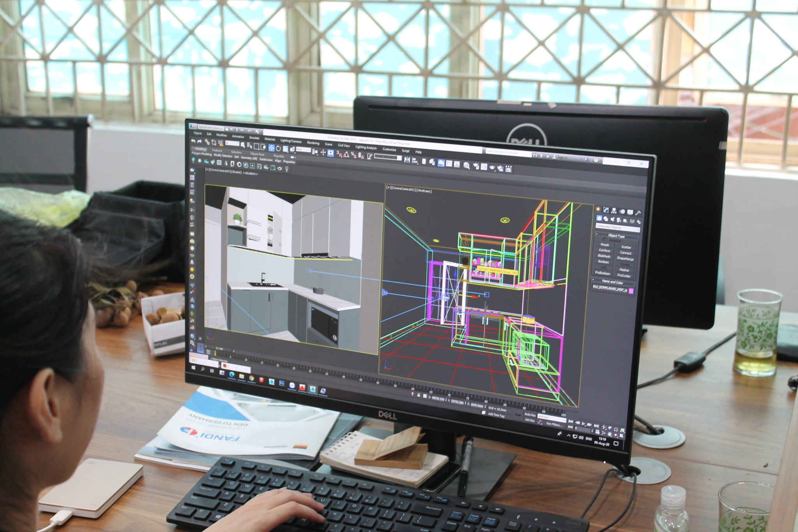This screenshot has height=532, width=798.
Task: Click the Scatter button
Action: tap(626, 247)
